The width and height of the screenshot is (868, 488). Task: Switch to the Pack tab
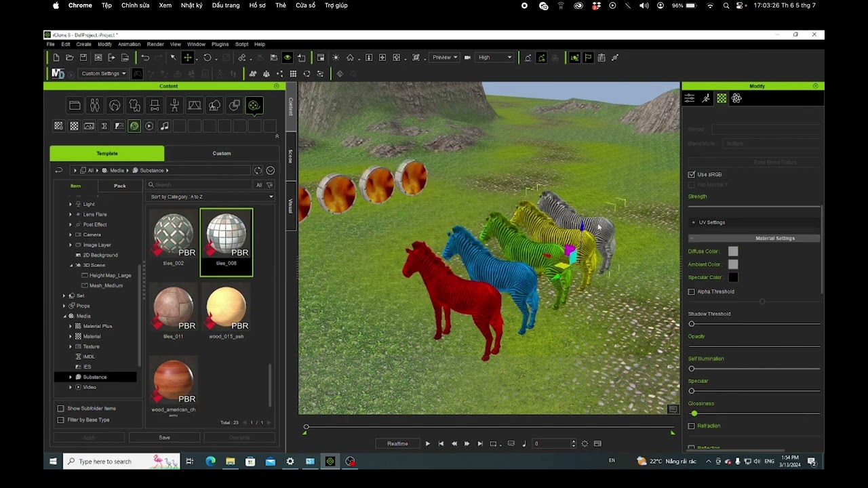coord(119,186)
